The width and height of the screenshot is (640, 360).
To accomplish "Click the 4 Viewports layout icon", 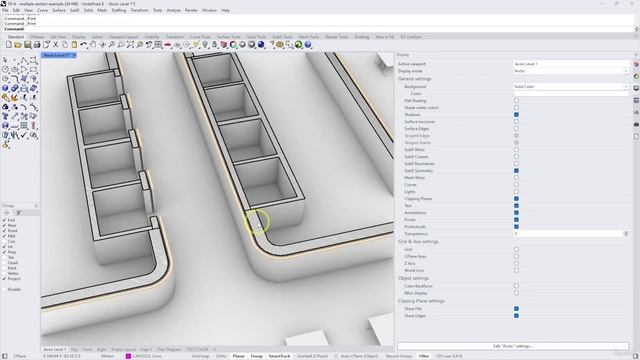I will click(x=158, y=44).
